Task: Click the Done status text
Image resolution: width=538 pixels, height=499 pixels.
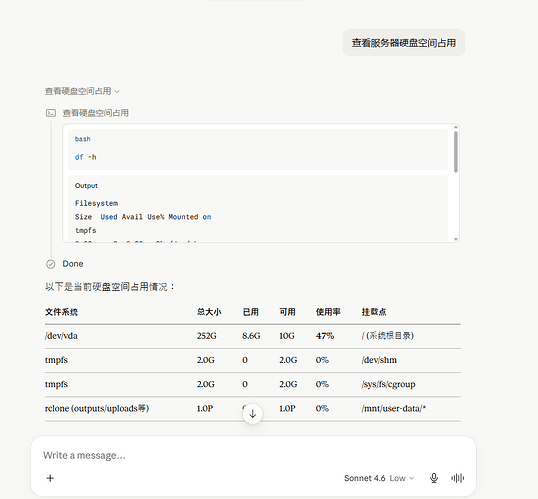Action: coord(73,264)
